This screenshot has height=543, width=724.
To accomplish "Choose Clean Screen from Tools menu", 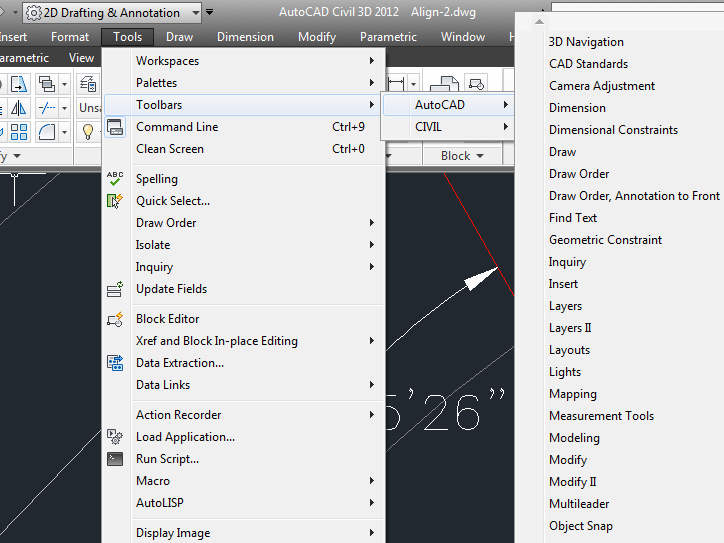I will 245,149.
